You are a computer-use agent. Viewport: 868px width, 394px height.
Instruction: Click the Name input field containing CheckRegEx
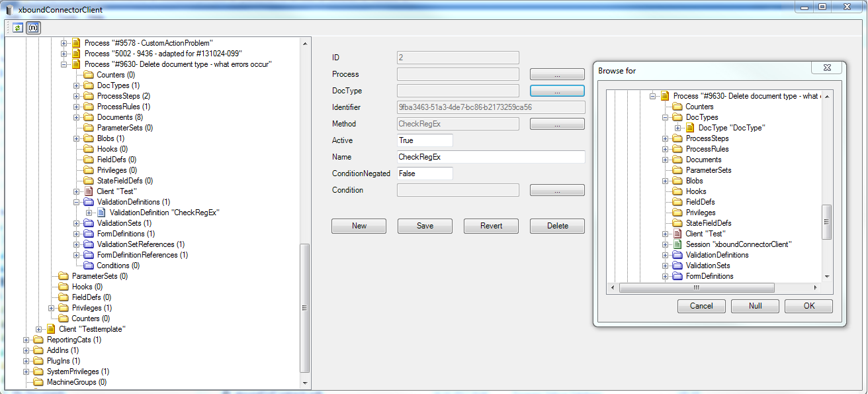(490, 157)
